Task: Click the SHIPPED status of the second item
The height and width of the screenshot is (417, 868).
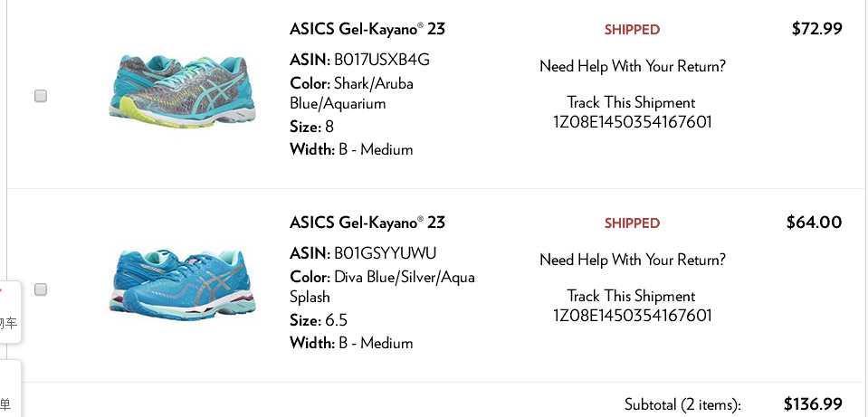Action: point(632,223)
